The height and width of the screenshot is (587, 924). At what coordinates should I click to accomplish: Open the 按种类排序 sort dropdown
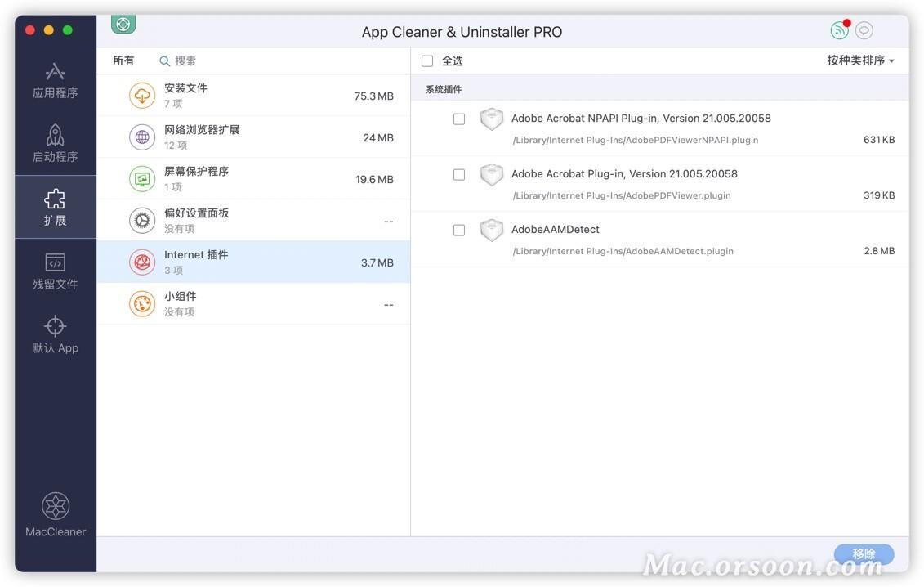(x=861, y=60)
